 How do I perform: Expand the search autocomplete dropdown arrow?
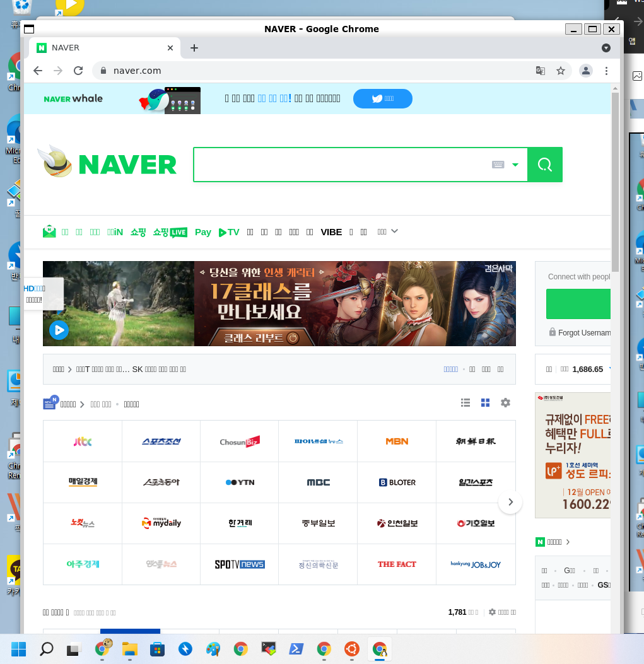point(515,165)
